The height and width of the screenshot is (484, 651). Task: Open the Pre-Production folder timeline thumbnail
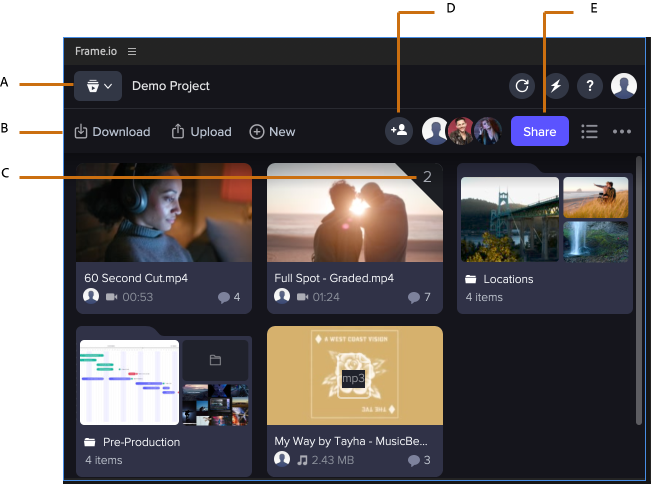point(130,382)
